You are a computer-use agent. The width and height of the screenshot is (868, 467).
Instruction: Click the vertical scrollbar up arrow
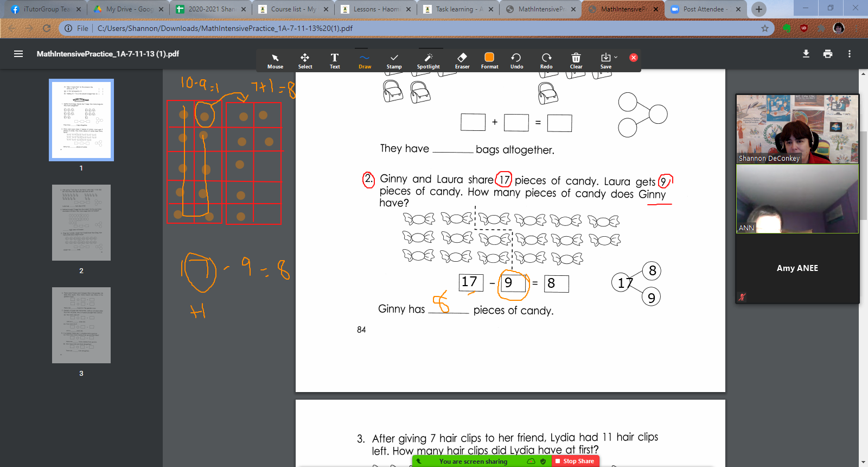click(864, 74)
